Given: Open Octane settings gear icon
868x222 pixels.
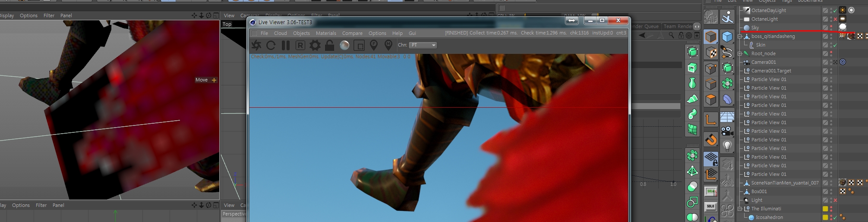Looking at the screenshot, I should (x=315, y=45).
